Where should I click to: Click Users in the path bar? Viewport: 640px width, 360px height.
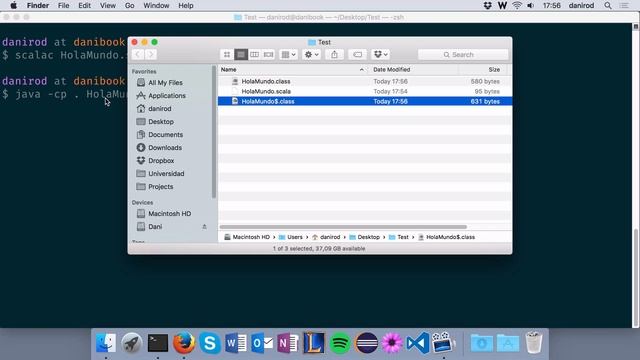click(x=291, y=237)
